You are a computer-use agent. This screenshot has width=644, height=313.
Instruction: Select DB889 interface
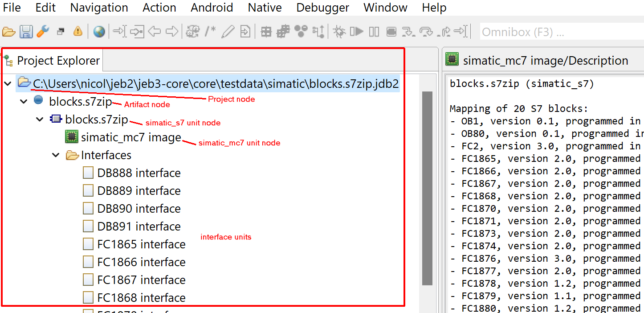(x=132, y=191)
